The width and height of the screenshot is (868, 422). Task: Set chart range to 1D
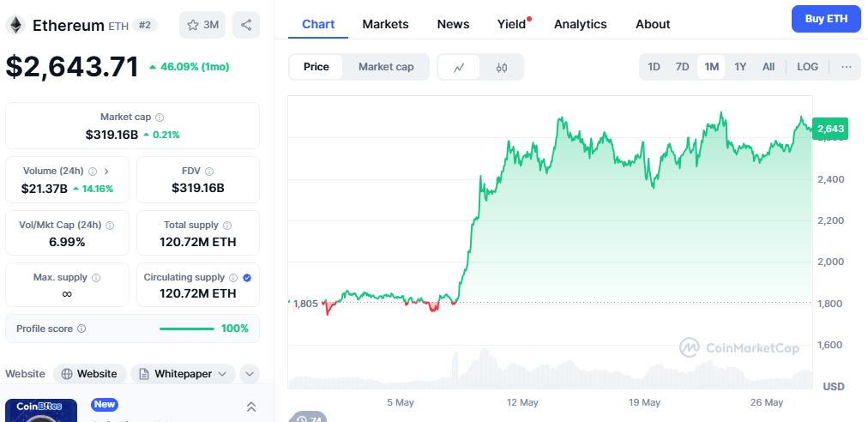(x=654, y=67)
